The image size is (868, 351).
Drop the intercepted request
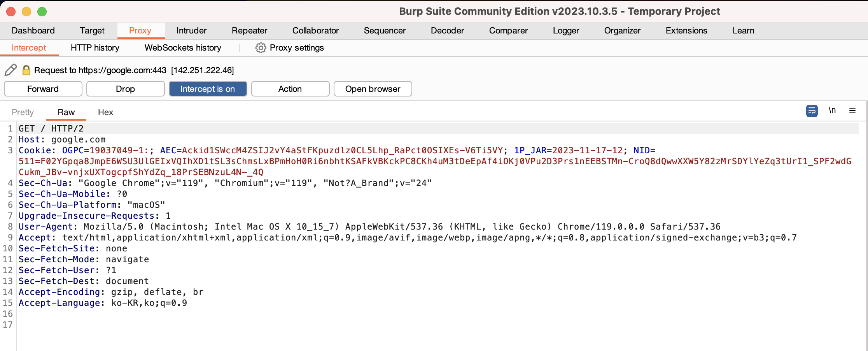[125, 89]
